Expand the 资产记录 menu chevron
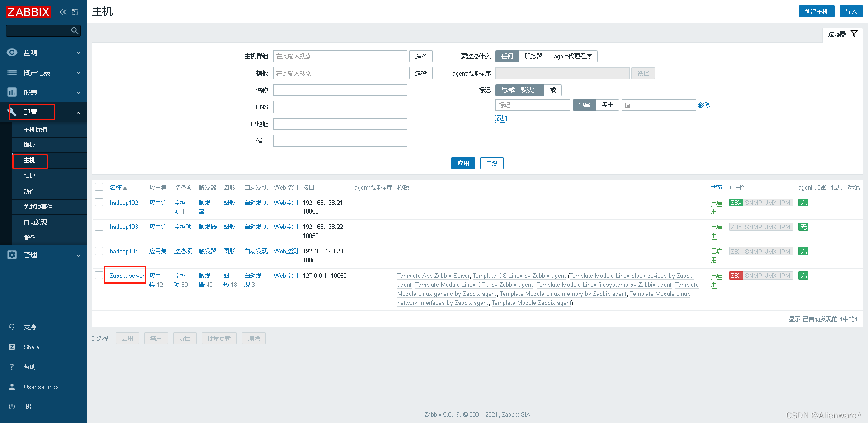 click(x=78, y=73)
